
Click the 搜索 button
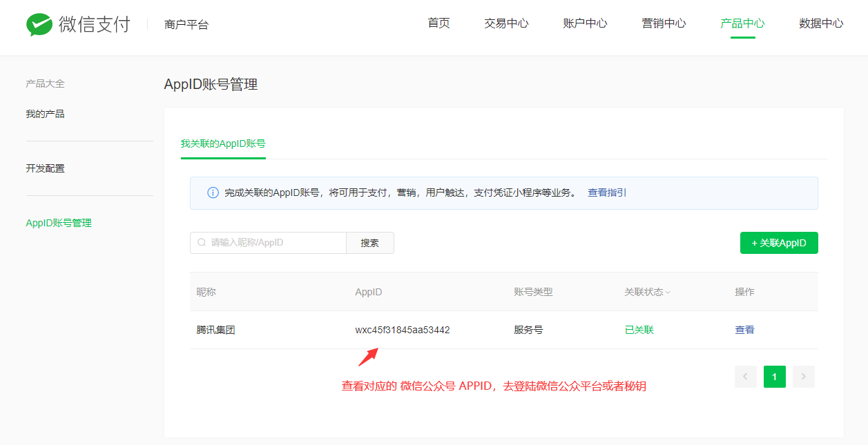[x=370, y=243]
